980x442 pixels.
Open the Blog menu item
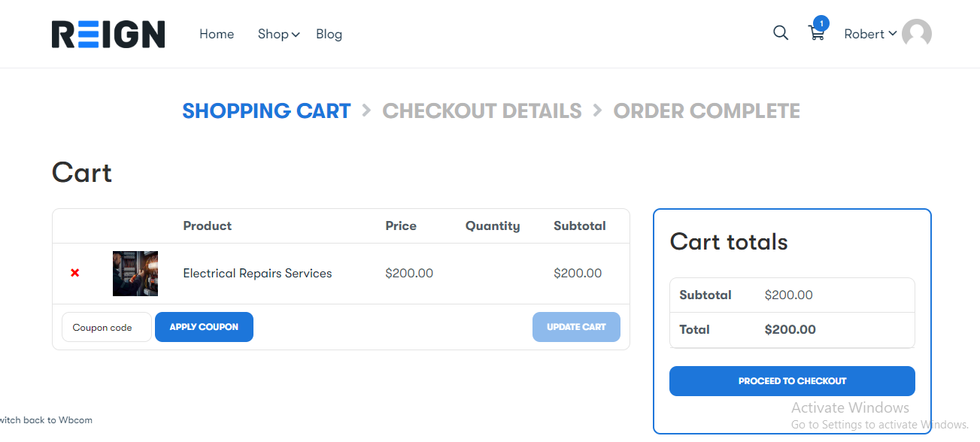pos(329,35)
